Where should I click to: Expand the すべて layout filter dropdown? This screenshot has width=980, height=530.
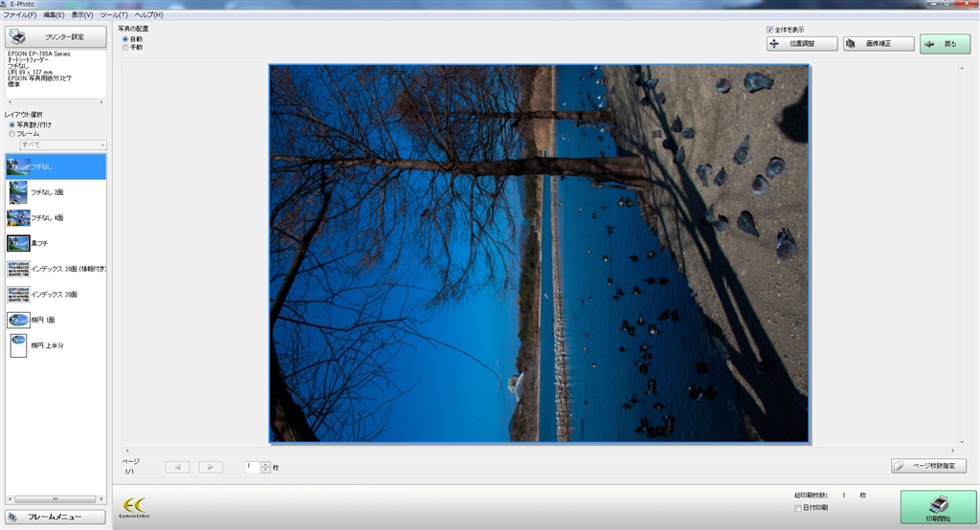click(101, 145)
